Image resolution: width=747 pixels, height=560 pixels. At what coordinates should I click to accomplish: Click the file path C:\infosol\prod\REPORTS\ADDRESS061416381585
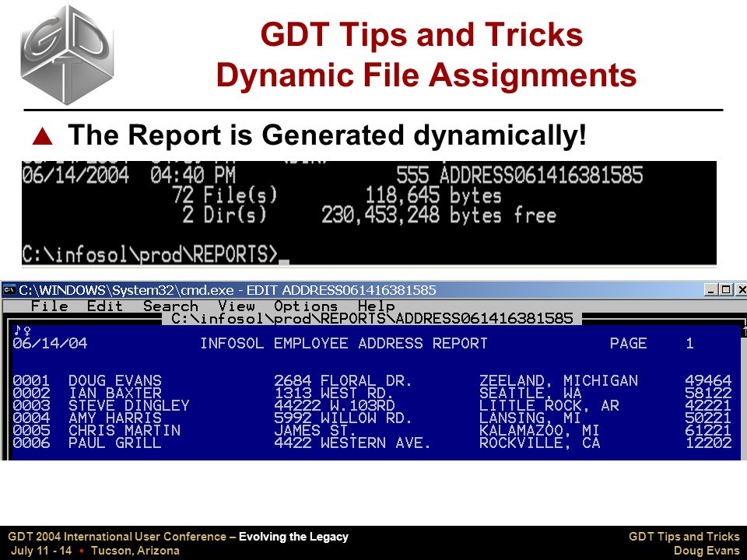[x=372, y=319]
